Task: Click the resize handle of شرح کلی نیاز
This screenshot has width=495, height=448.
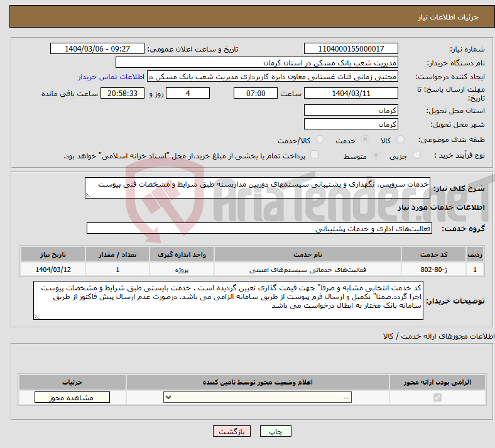Action: (88, 195)
